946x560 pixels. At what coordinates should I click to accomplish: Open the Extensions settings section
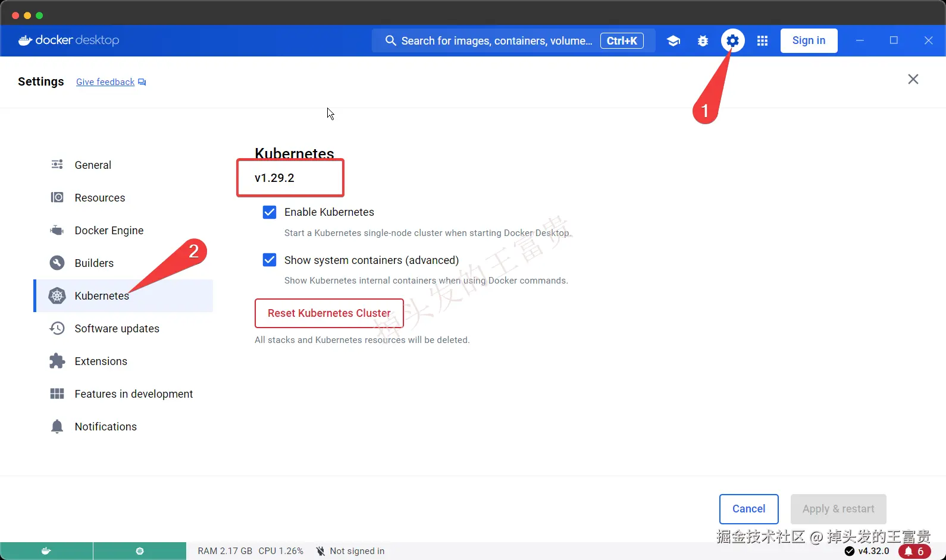124,361
